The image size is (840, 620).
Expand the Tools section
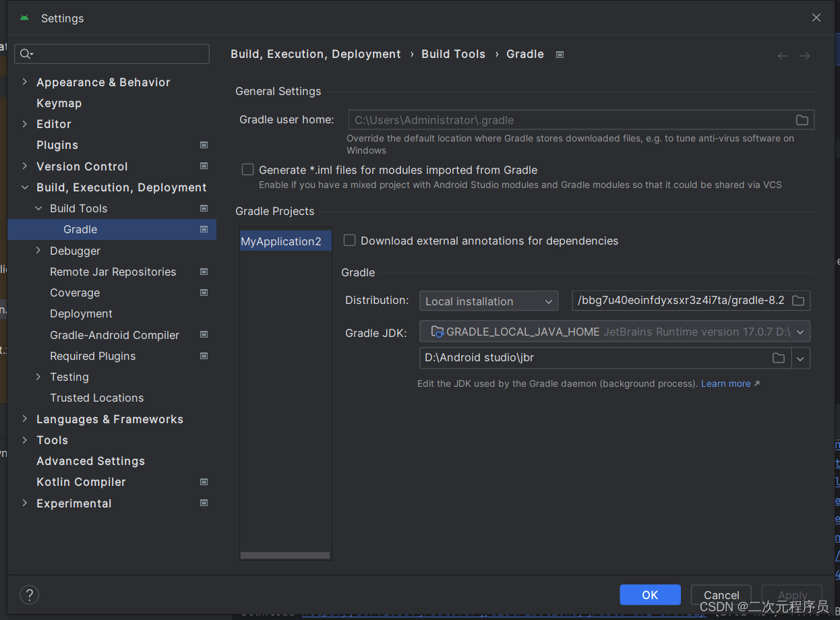(24, 440)
